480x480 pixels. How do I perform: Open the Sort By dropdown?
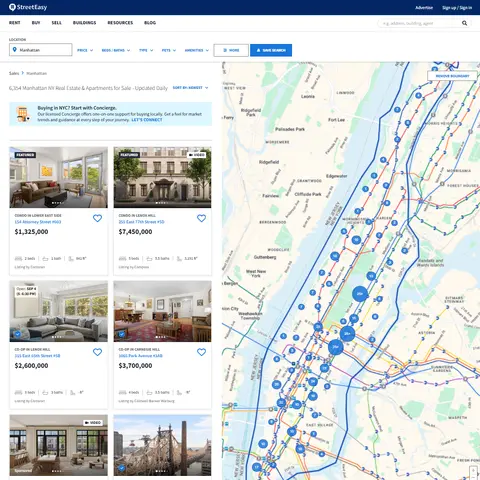click(x=190, y=88)
